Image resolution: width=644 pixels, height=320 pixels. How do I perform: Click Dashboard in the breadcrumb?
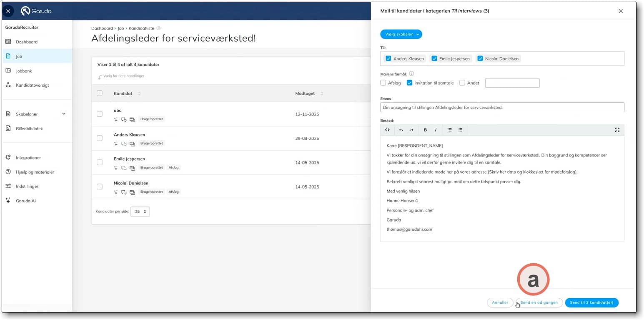(x=102, y=28)
